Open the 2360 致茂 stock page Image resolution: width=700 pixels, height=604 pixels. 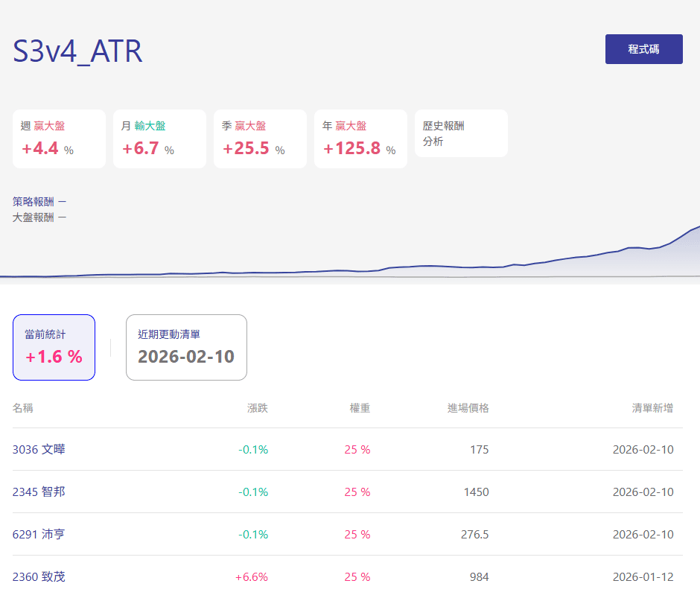[x=39, y=577]
